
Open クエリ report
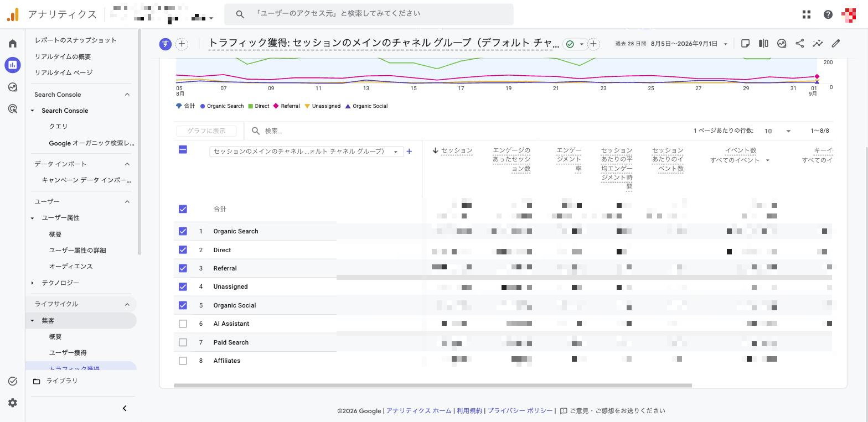coord(58,127)
